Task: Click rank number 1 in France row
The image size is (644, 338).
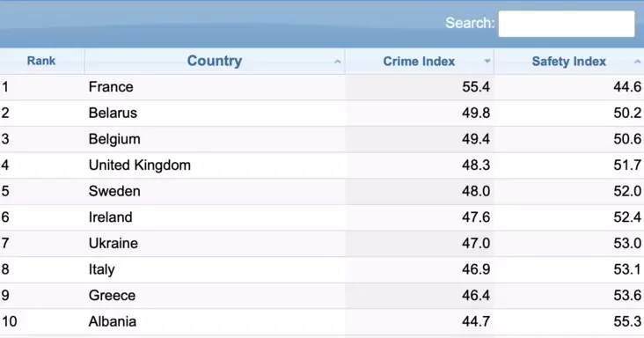Action: coord(5,86)
